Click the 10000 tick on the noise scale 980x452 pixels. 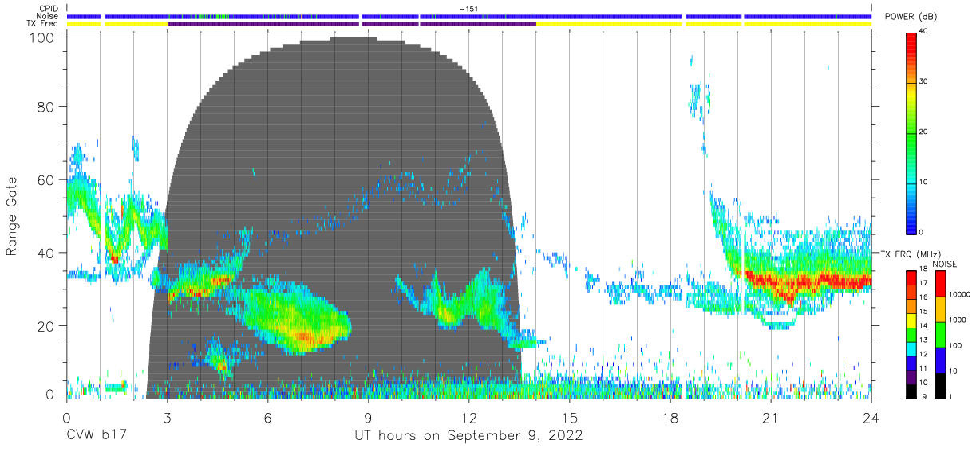click(x=959, y=294)
